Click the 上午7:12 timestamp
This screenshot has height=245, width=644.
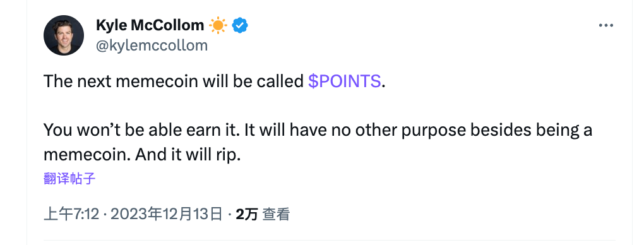71,214
